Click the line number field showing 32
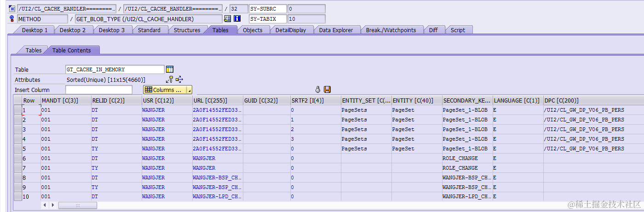The image size is (644, 212). coord(238,8)
